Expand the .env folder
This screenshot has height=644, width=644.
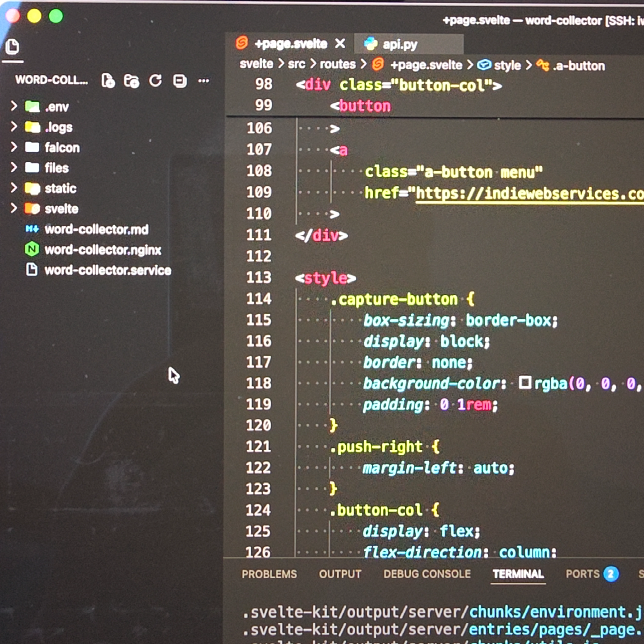pyautogui.click(x=56, y=107)
